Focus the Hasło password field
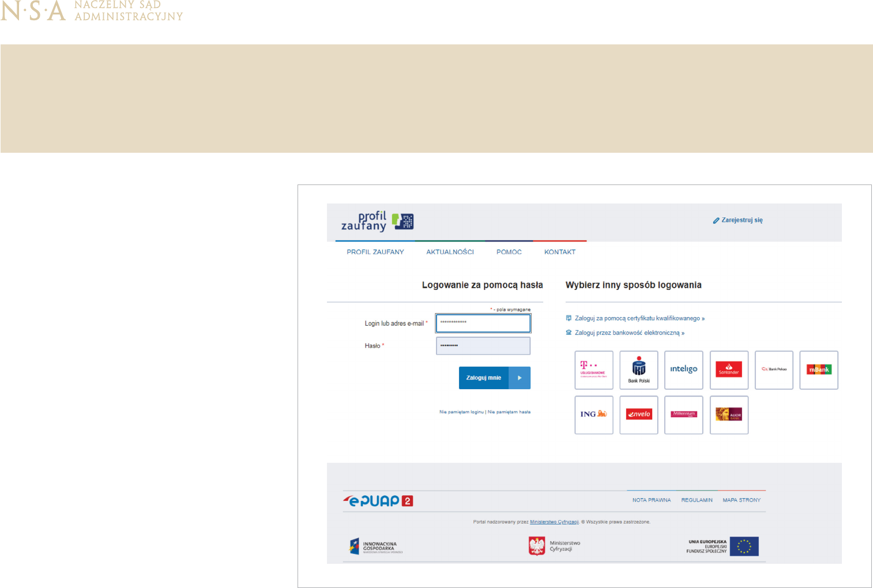 [483, 346]
